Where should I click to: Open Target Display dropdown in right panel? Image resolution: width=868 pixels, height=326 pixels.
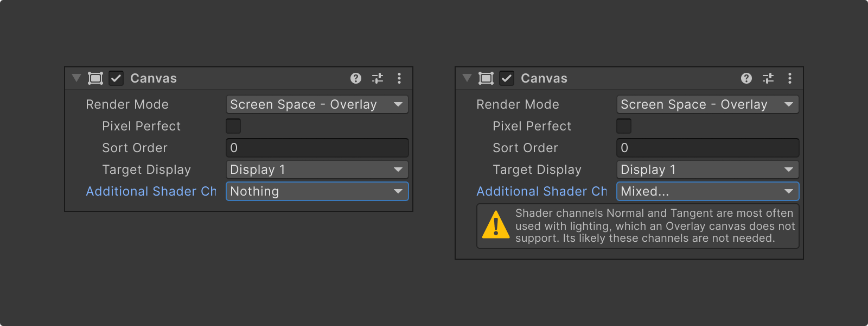pyautogui.click(x=707, y=170)
